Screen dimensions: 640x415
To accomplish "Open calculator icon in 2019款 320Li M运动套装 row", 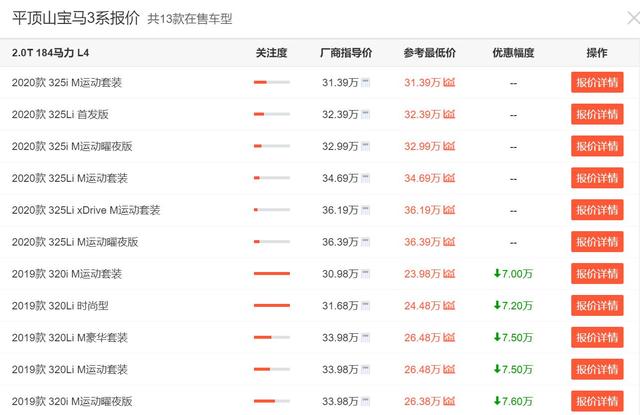I will [365, 369].
